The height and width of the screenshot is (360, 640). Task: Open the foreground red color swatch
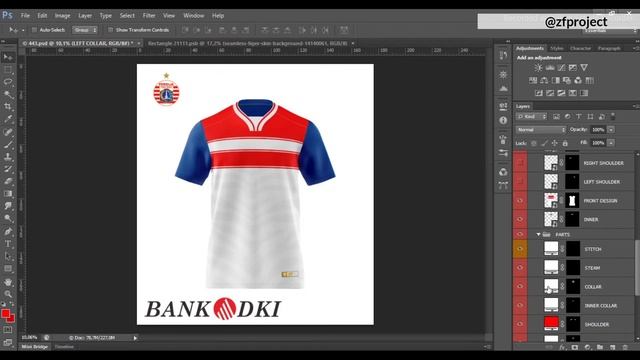pyautogui.click(x=6, y=314)
